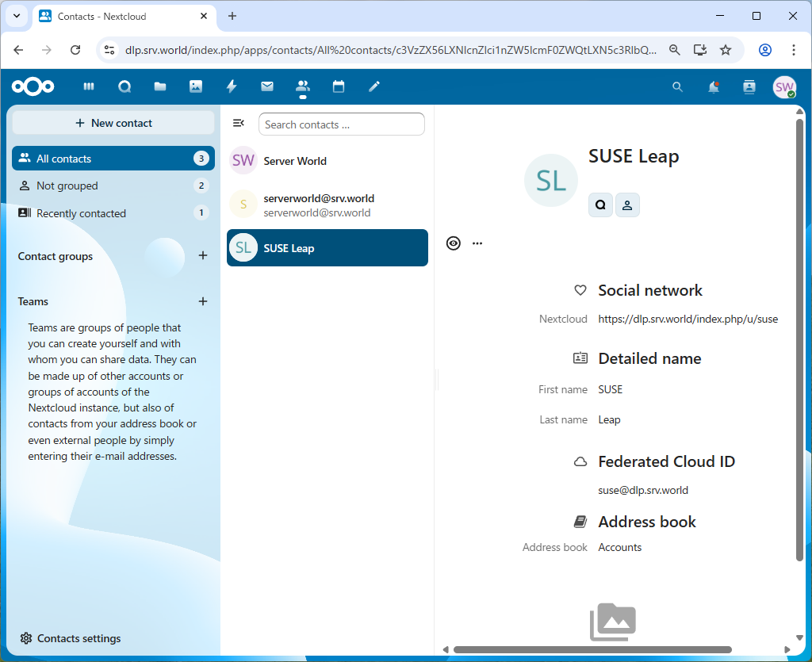Open the Dashboard app icon
812x662 pixels.
coord(89,86)
